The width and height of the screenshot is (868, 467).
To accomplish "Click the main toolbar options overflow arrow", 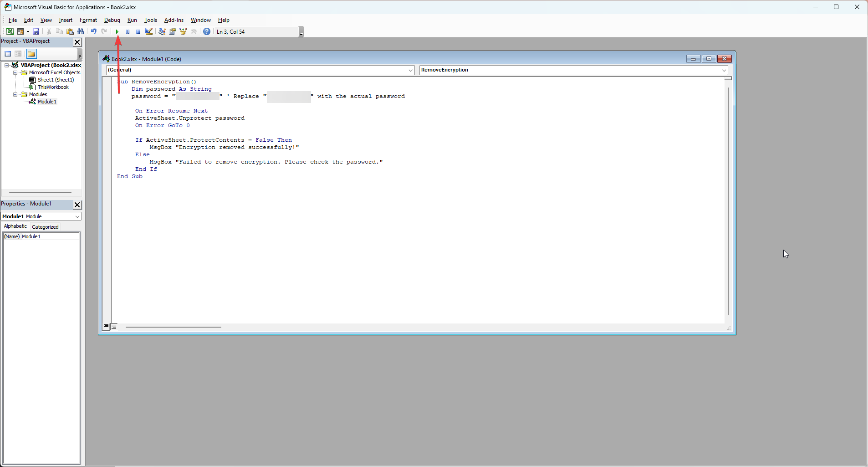I will pyautogui.click(x=301, y=32).
